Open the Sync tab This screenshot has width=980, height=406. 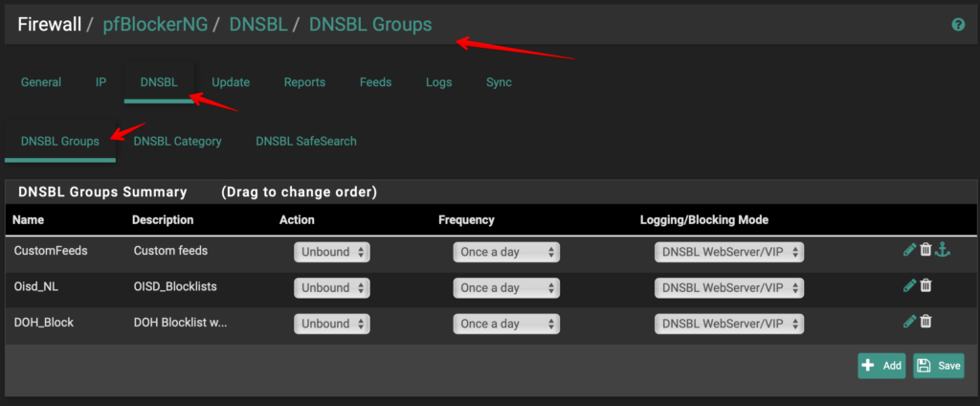point(499,82)
